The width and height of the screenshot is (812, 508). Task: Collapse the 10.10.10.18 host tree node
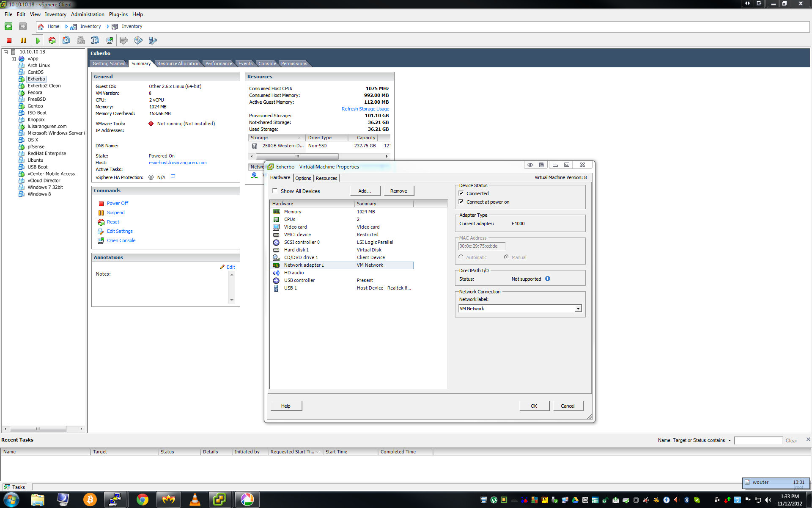(6, 52)
